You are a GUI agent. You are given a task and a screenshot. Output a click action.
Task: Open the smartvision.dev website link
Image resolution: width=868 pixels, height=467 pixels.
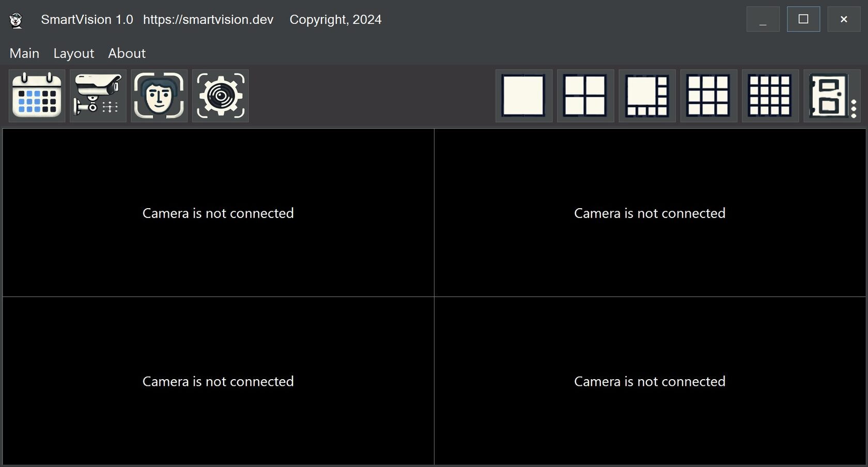tap(208, 19)
